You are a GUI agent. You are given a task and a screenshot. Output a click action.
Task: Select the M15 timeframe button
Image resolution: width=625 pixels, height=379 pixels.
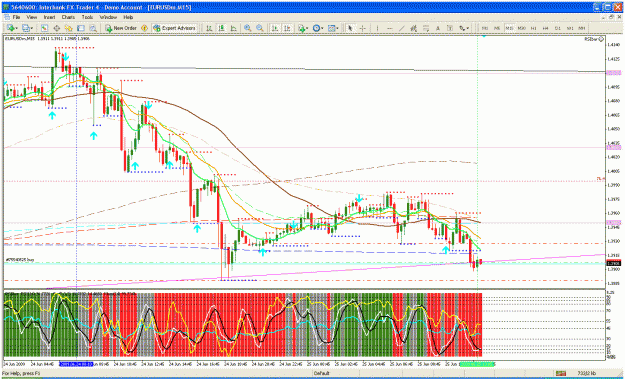point(509,28)
